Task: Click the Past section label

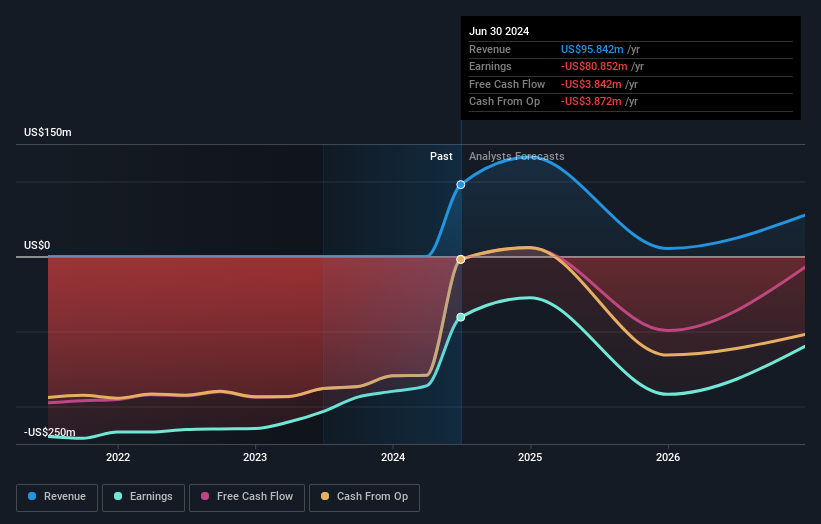Action: 441,157
